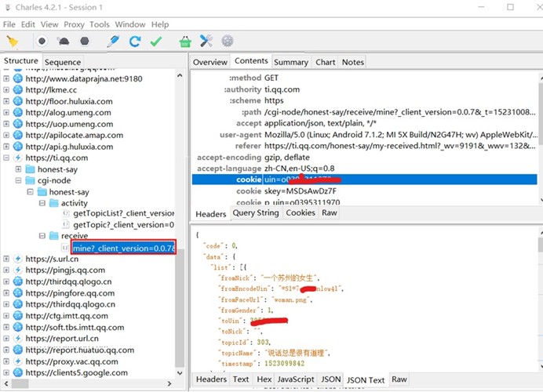
Task: Select the response Hex tab
Action: pos(264,379)
